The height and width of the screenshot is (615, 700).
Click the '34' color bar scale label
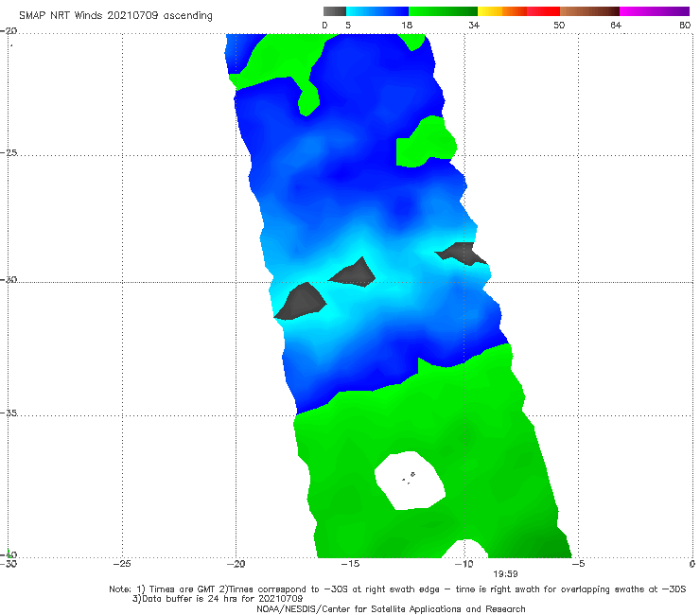coord(474,25)
